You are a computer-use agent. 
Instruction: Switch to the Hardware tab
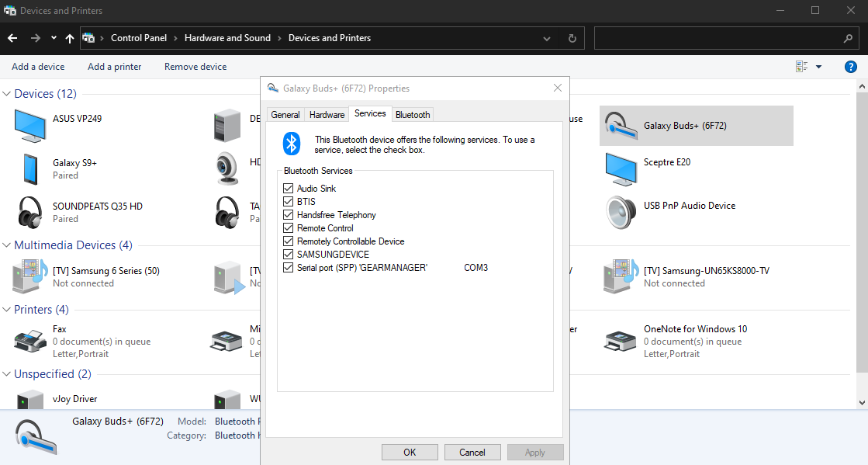pos(327,115)
